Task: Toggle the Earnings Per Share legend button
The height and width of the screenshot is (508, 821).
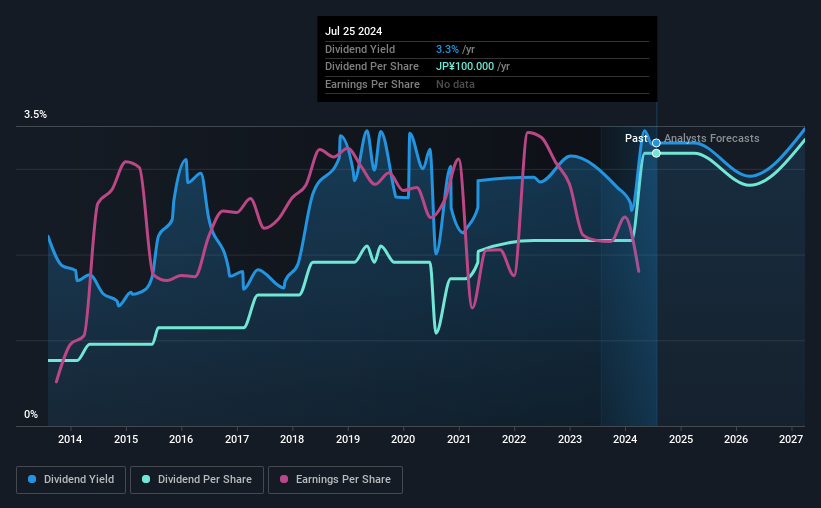Action: (335, 480)
